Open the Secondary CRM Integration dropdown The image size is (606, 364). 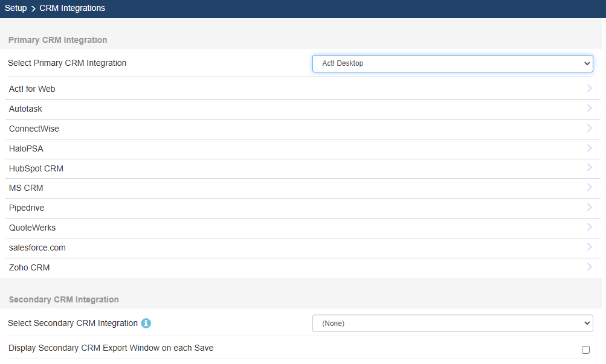(x=452, y=324)
